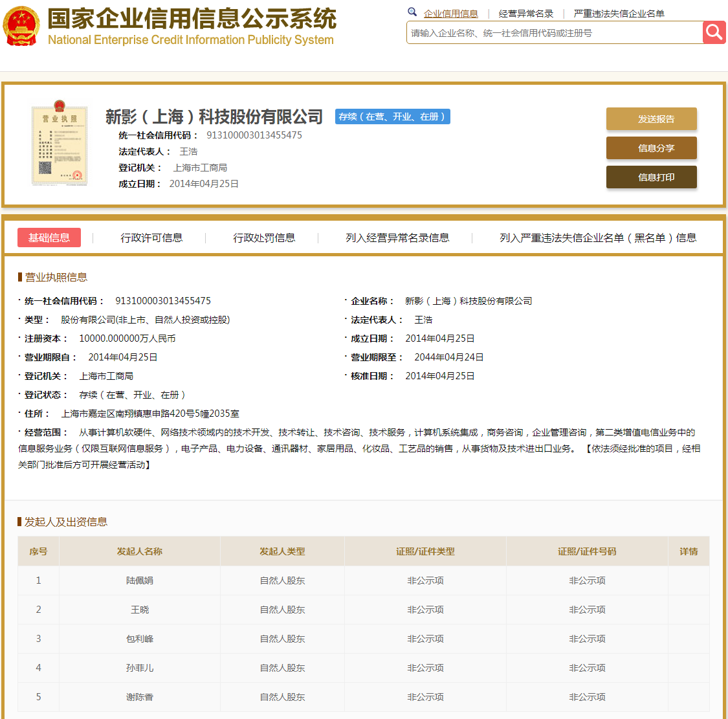Image resolution: width=728 pixels, height=719 pixels.
Task: Open the 行政处罚信息 tab
Action: point(264,238)
